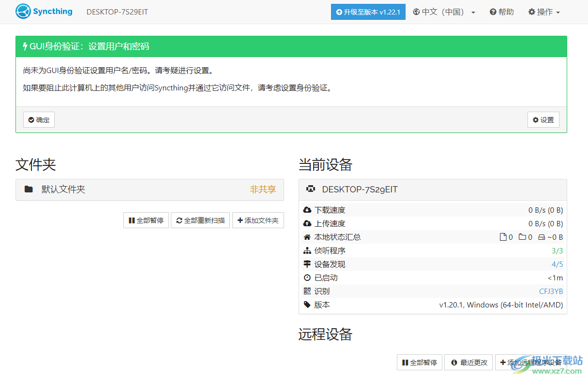The height and width of the screenshot is (379, 588).
Task: Pause all folders with 全部暂停
Action: 146,220
